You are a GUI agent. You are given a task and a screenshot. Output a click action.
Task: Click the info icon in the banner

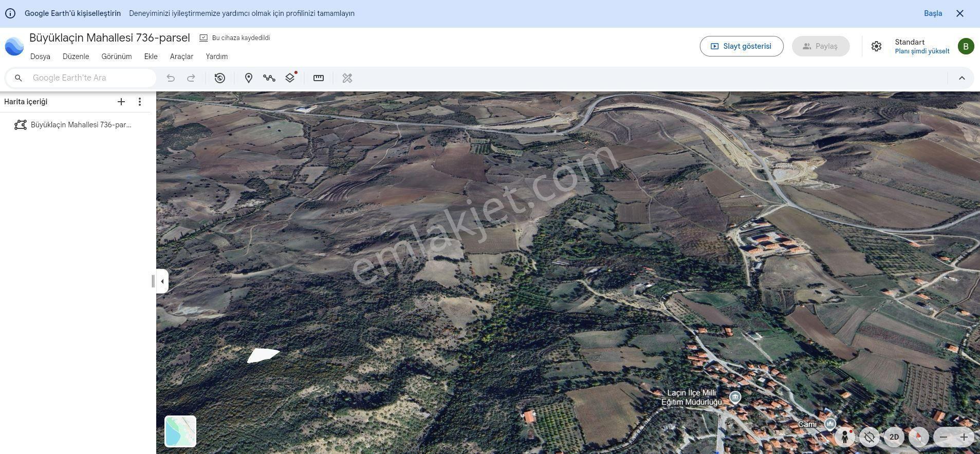click(x=10, y=13)
